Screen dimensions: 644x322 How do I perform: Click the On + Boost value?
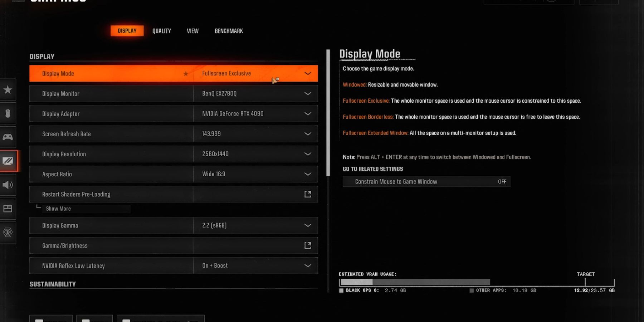[x=215, y=265]
